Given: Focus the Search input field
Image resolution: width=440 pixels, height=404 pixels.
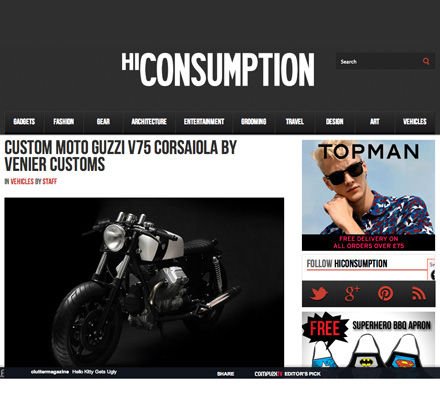Looking at the screenshot, I should tap(379, 61).
